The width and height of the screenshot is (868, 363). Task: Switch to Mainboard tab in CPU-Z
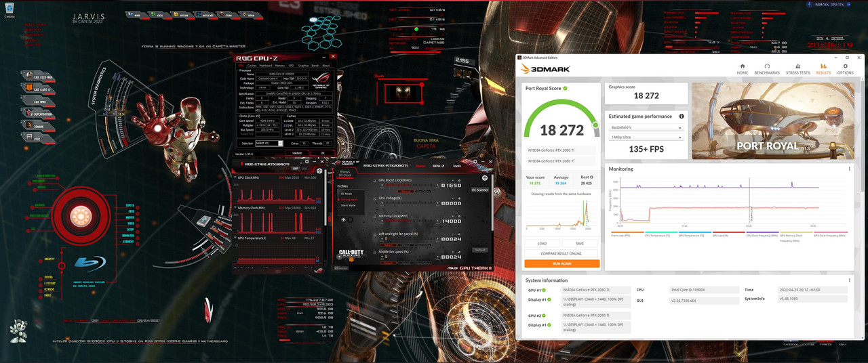(266, 66)
